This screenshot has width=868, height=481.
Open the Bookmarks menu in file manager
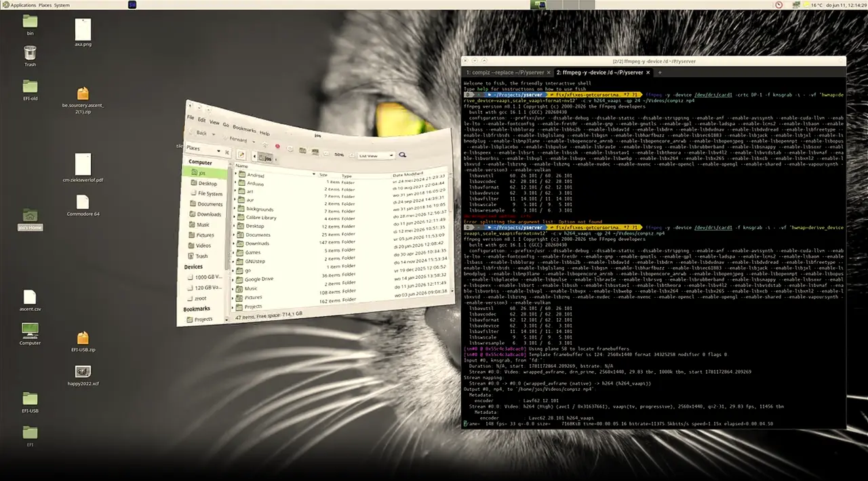[244, 128]
